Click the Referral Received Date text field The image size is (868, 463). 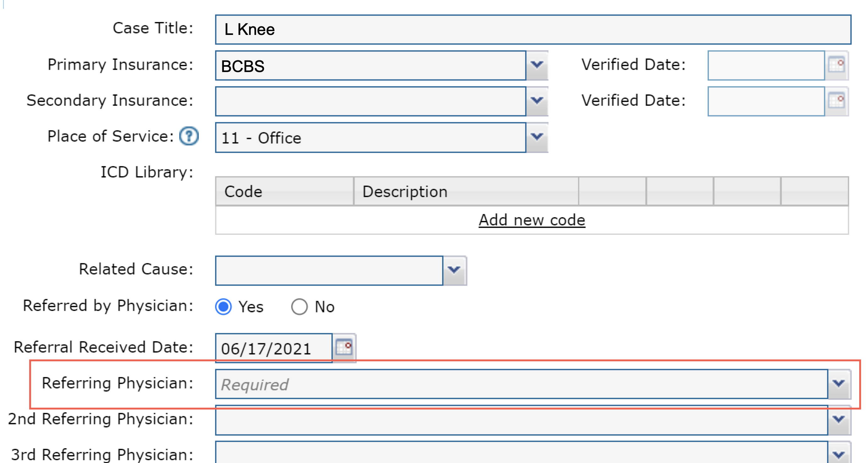274,348
